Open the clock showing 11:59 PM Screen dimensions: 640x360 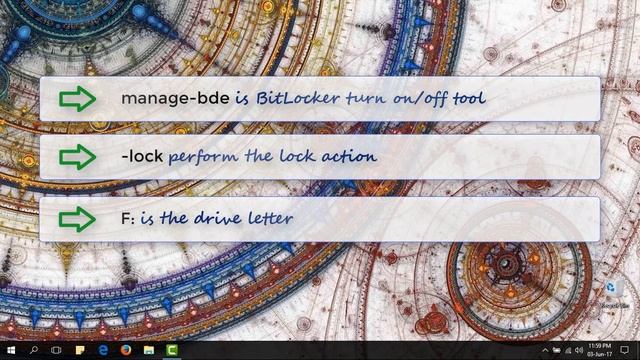(x=600, y=350)
